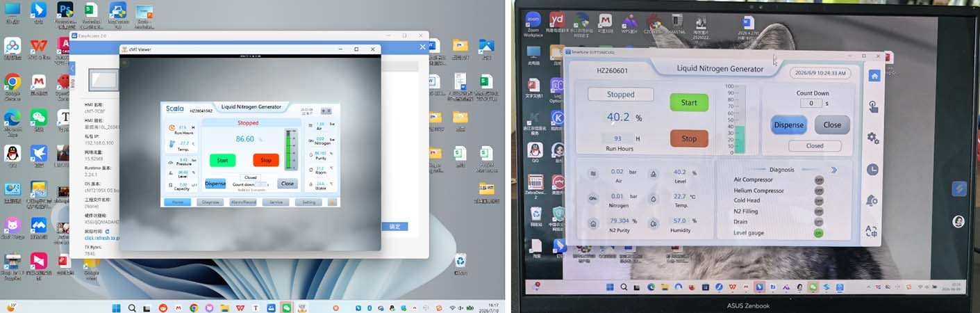Click the green level gauge in cMT Viewer
The width and height of the screenshot is (980, 313).
[290, 149]
